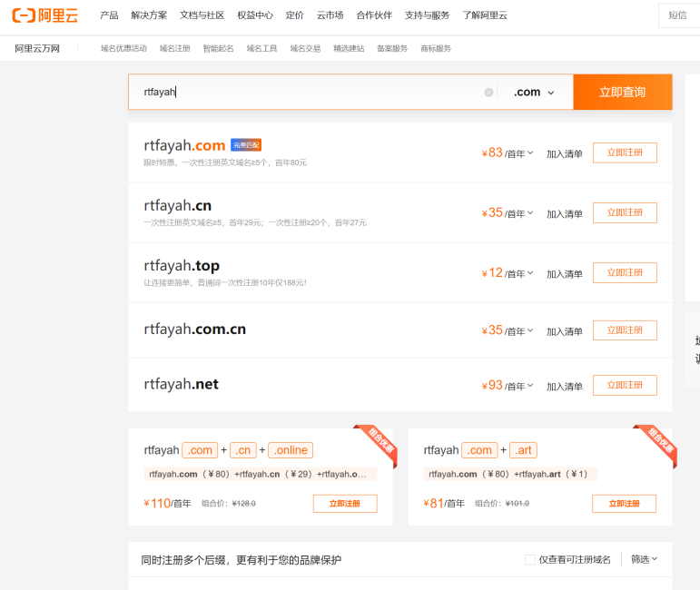
Task: Open the 解决方案 menu
Action: tap(149, 15)
